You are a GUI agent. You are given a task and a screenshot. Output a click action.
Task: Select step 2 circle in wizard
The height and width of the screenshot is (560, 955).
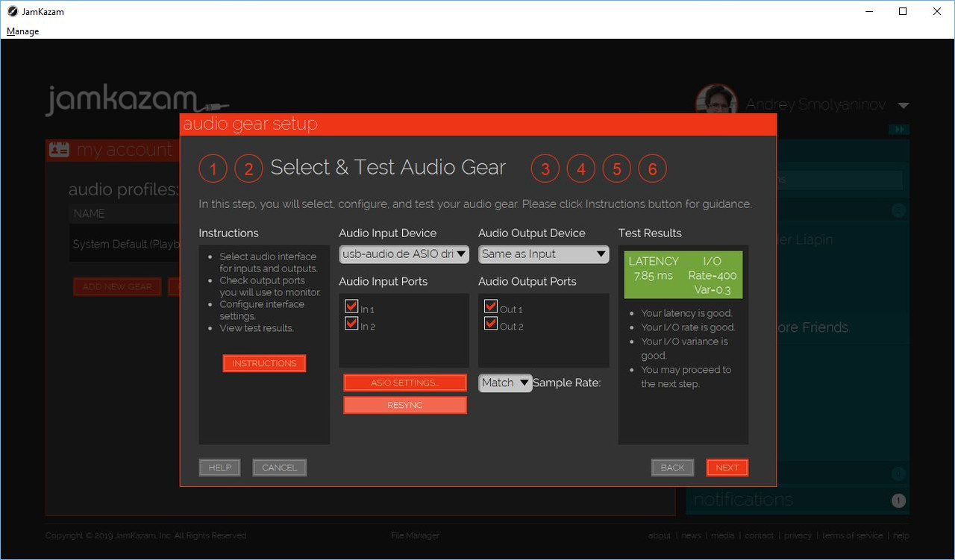point(248,169)
